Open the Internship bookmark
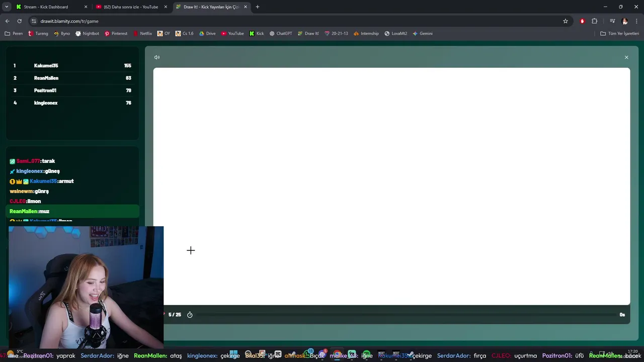Screen dimensions: 644x362 (366, 34)
